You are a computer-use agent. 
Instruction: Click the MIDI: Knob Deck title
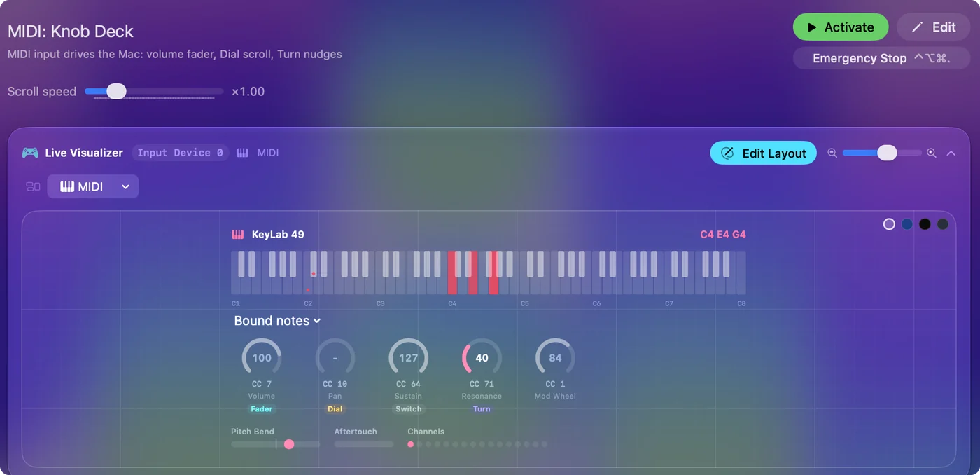(x=71, y=32)
